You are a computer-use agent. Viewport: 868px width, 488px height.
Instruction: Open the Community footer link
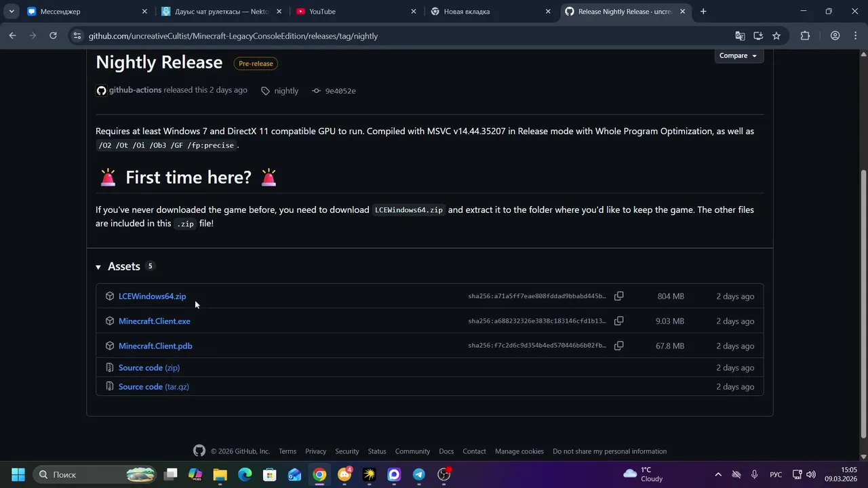[x=412, y=451]
